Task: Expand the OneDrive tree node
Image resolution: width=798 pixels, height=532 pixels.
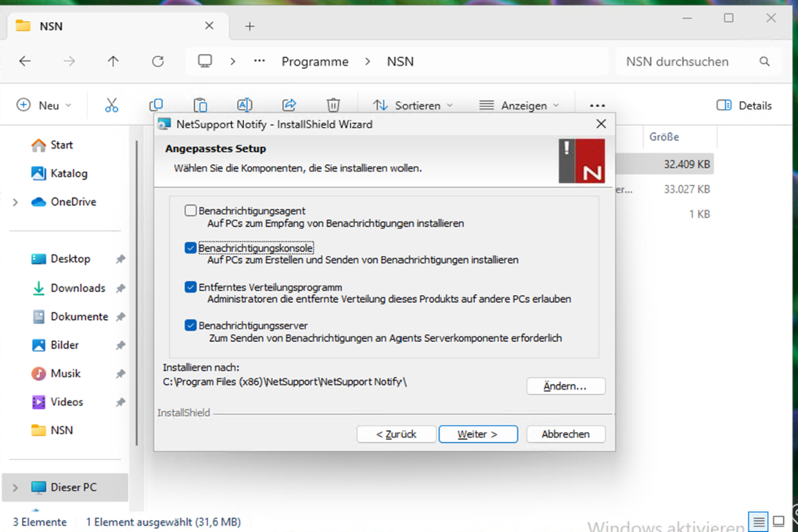Action: point(16,202)
